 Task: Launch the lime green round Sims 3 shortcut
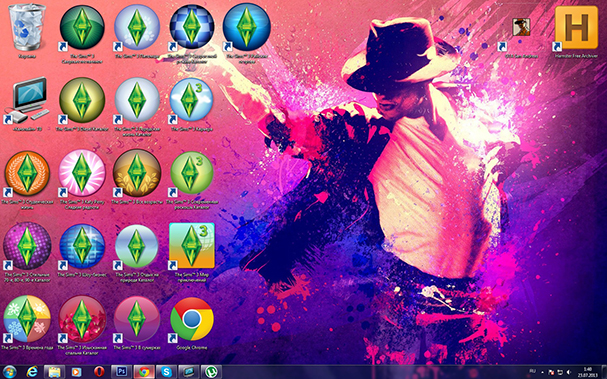[x=192, y=173]
